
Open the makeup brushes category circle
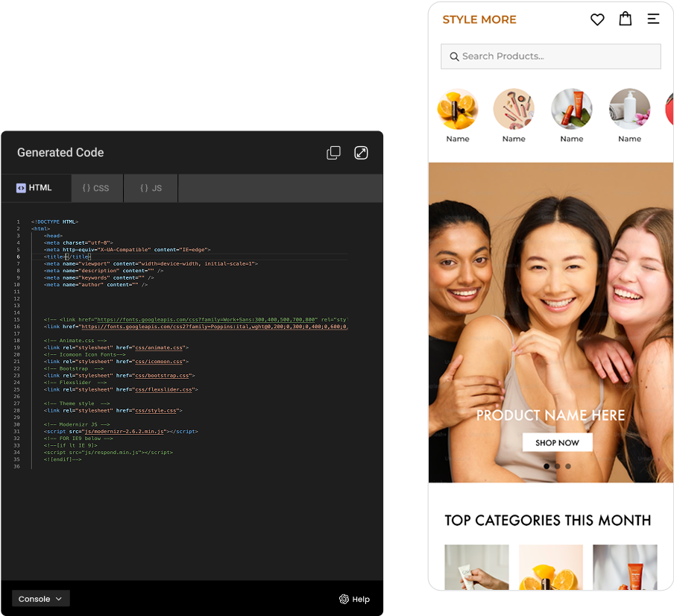tap(514, 109)
